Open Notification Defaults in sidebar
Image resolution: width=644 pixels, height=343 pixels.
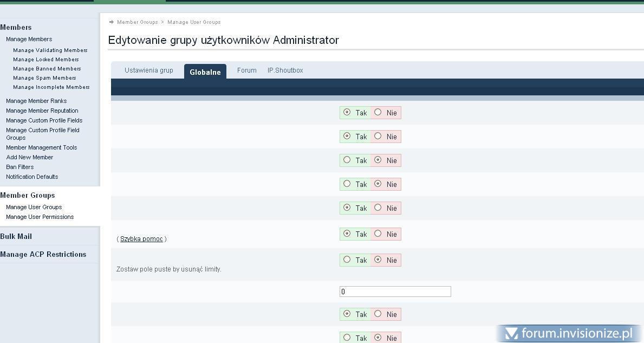(x=32, y=177)
